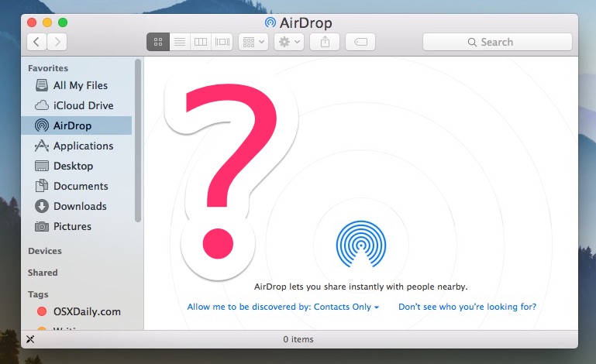Click the Applications sidebar icon
The image size is (596, 364).
point(42,146)
